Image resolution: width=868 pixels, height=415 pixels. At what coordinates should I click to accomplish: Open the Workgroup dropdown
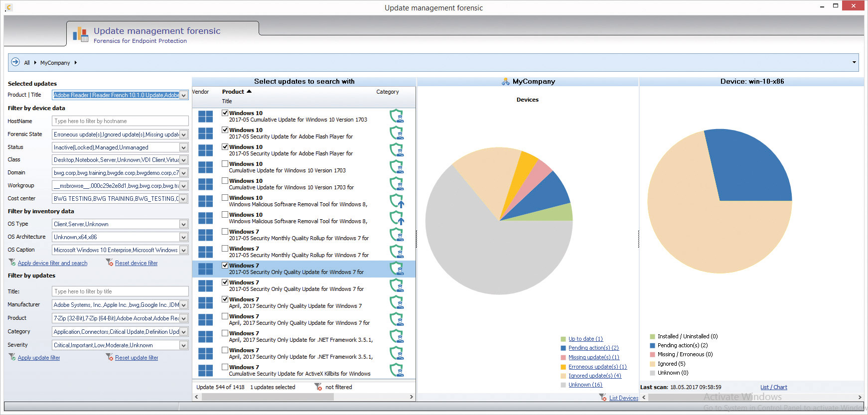(x=184, y=186)
